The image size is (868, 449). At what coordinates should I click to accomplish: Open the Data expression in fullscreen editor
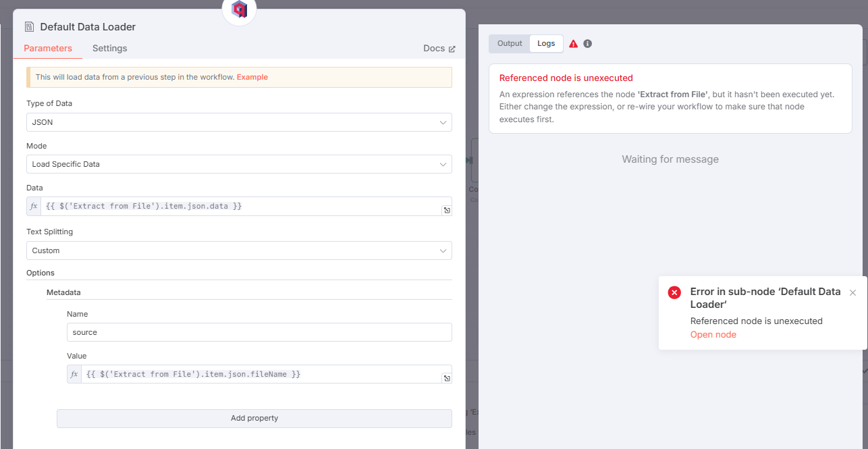447,210
